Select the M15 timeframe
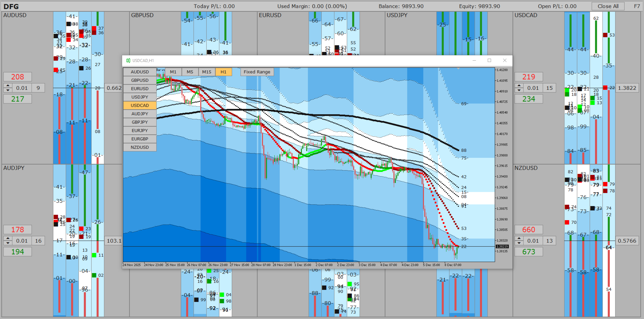The height and width of the screenshot is (319, 644). click(207, 72)
